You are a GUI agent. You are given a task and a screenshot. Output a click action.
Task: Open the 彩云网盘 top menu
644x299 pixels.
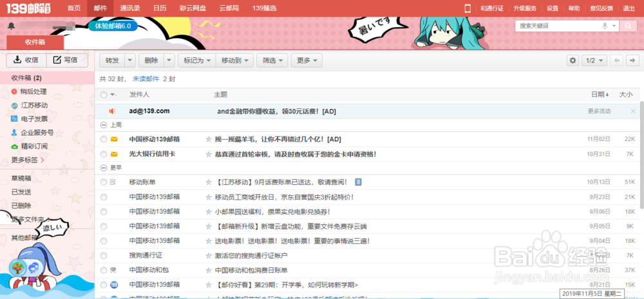(192, 8)
